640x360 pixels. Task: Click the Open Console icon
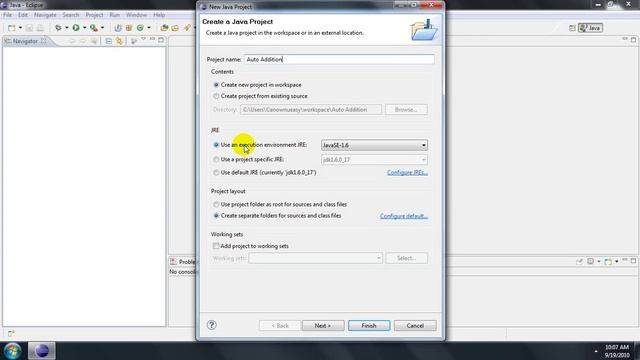[608, 261]
